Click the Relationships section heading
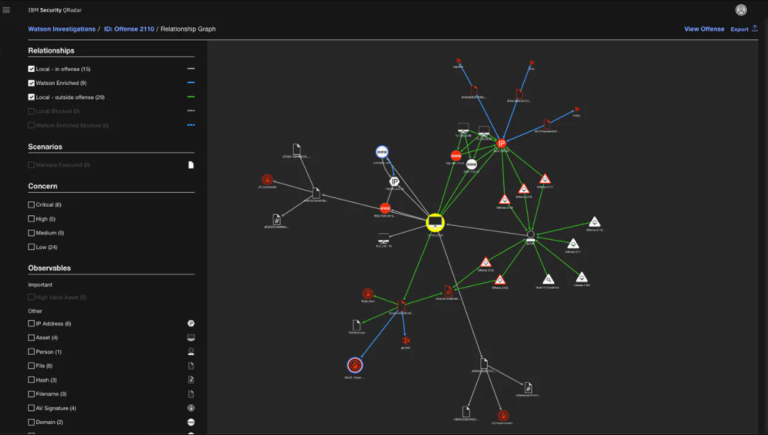The image size is (768, 435). coord(51,50)
